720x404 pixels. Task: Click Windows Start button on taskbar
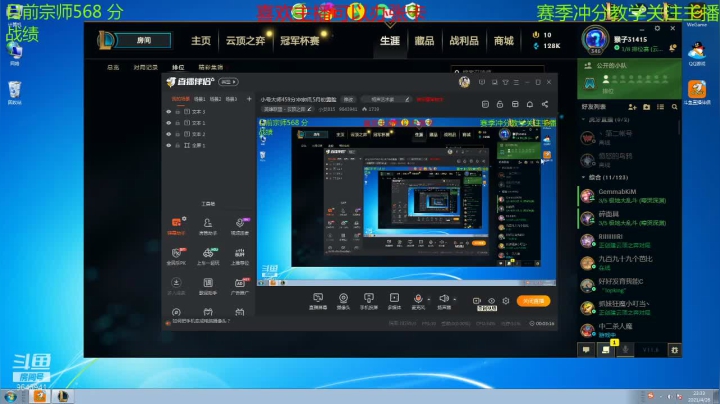(10, 396)
